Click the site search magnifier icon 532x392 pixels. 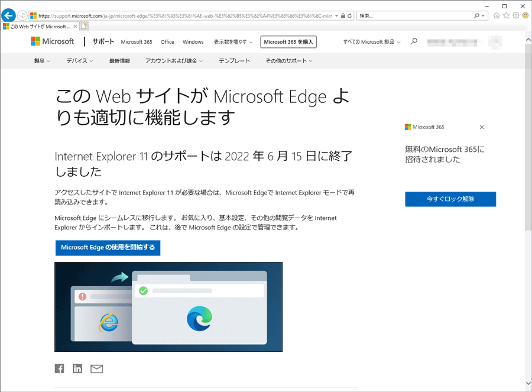click(x=414, y=41)
